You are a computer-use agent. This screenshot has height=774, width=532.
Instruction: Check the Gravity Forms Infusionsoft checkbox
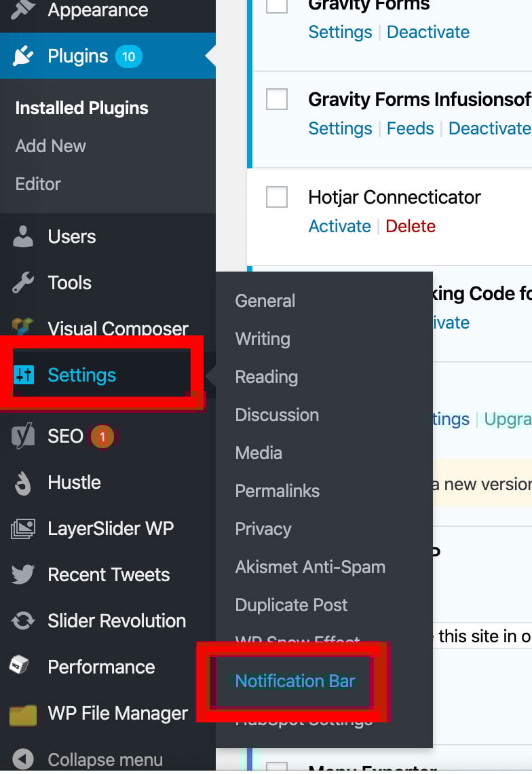(x=277, y=99)
